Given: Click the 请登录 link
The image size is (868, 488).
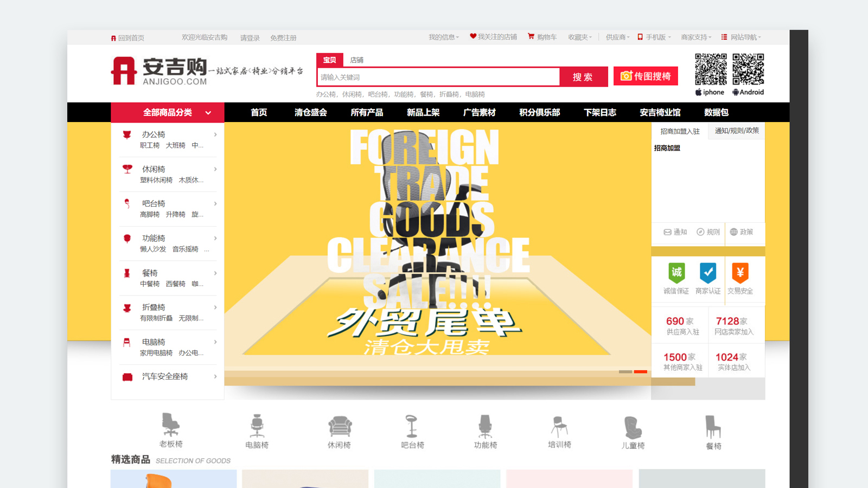Looking at the screenshot, I should click(x=250, y=38).
